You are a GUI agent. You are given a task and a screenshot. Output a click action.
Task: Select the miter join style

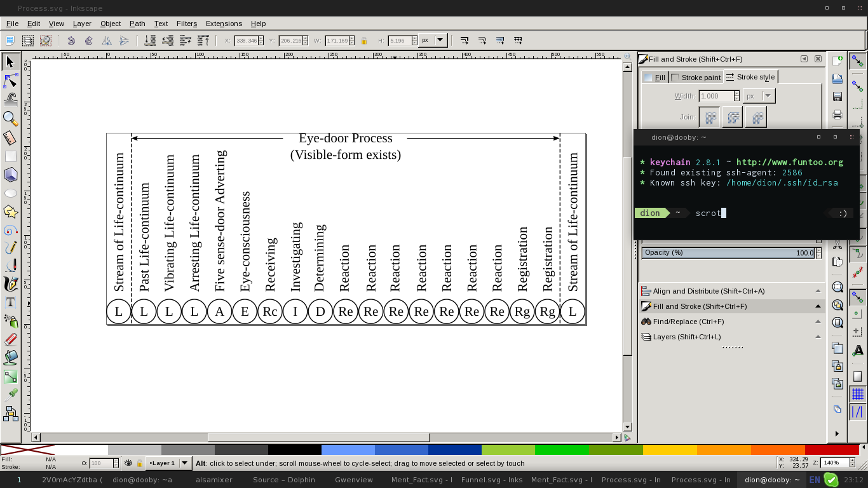710,117
